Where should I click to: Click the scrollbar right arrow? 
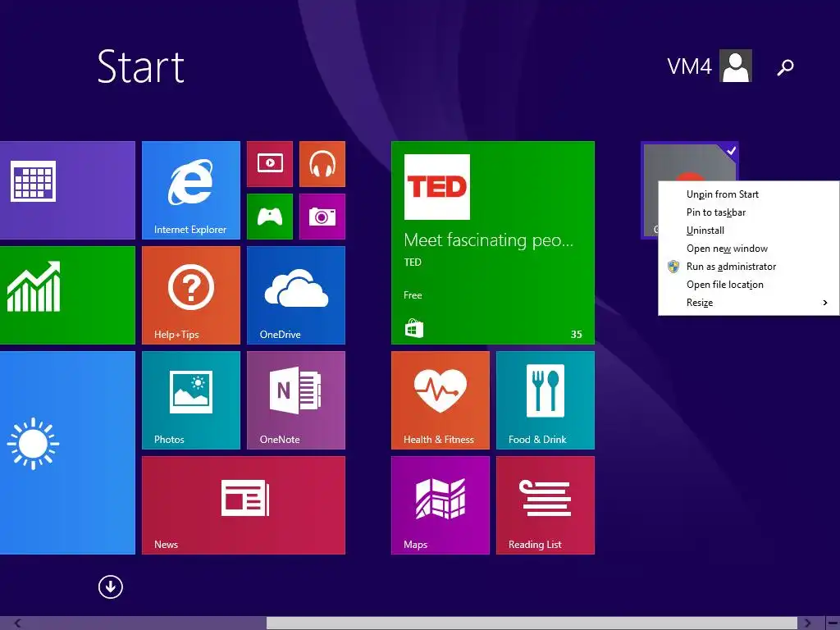click(x=807, y=623)
